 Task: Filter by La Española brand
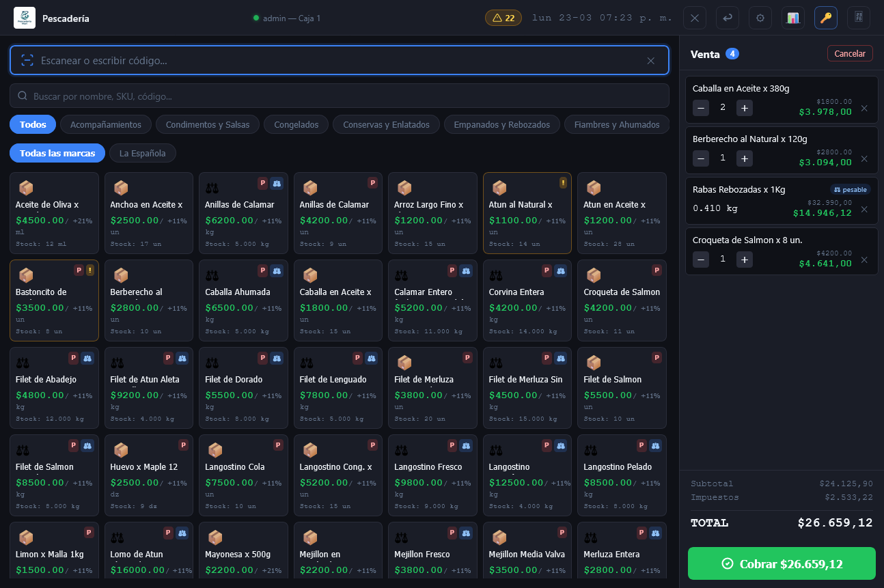click(x=142, y=153)
